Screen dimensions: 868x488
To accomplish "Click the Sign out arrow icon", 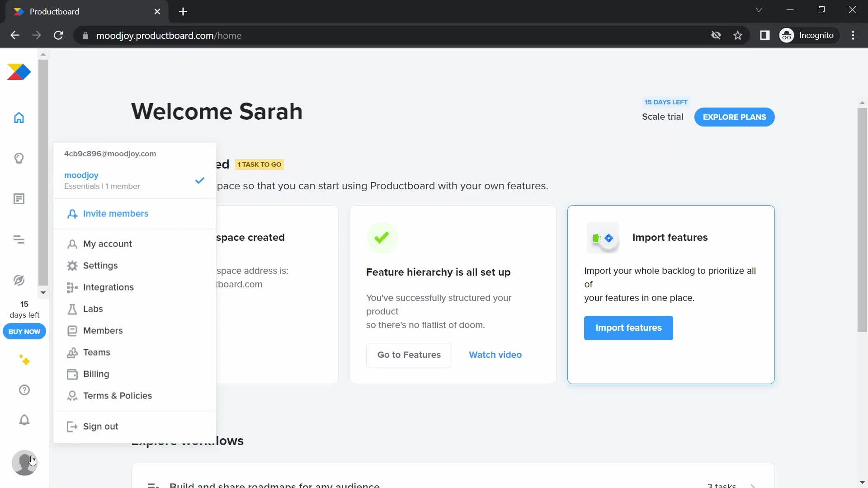I will pyautogui.click(x=72, y=427).
